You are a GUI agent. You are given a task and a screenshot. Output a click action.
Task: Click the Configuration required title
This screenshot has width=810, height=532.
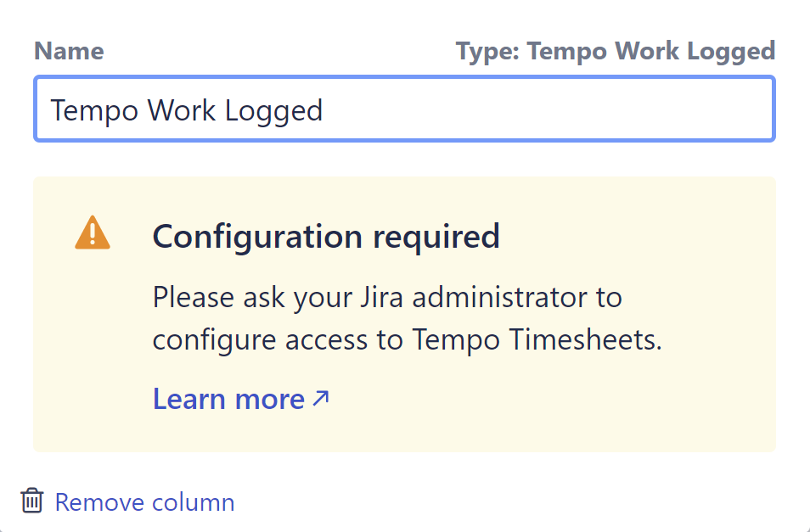click(326, 236)
